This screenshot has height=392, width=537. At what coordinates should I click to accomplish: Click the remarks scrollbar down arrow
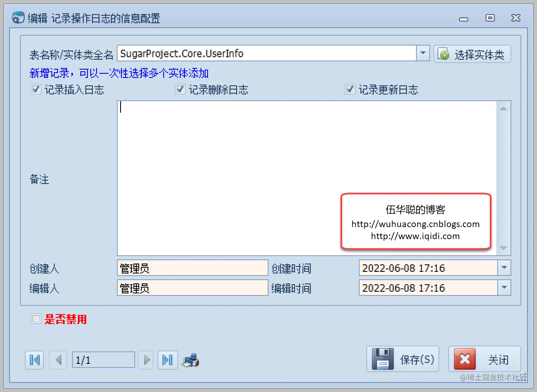tap(503, 248)
